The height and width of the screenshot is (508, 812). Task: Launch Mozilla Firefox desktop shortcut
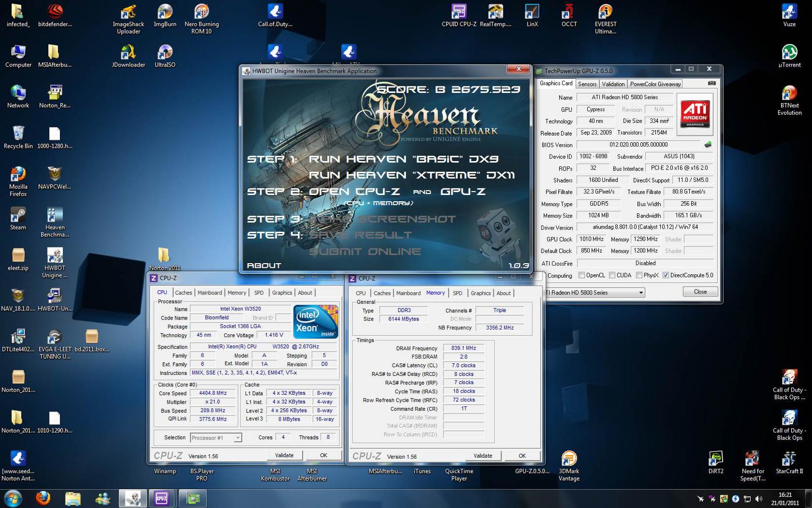(18, 182)
